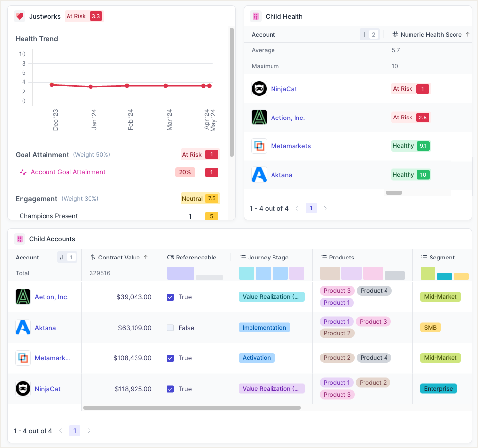Click the Activation journey stage tag for Metamarkets

click(257, 358)
